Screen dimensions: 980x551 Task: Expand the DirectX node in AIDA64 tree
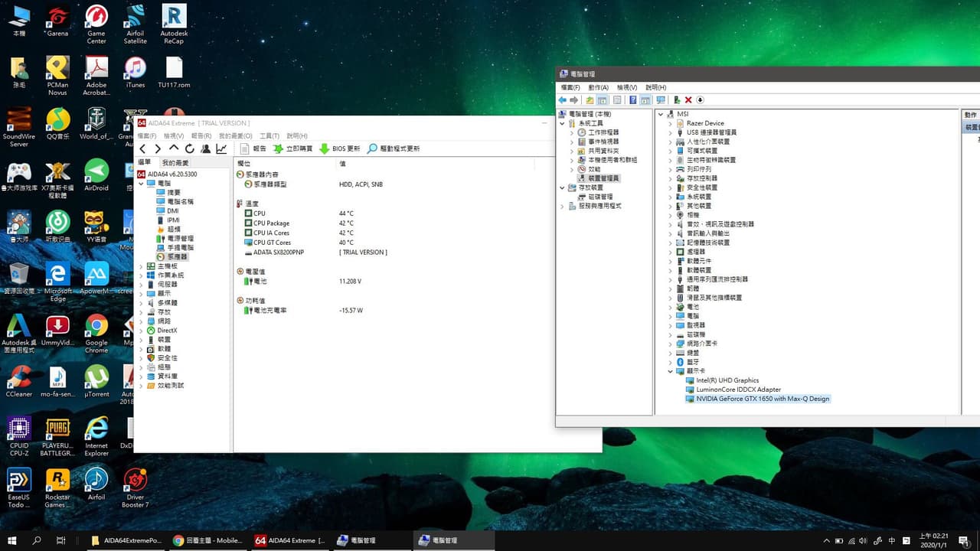(141, 331)
